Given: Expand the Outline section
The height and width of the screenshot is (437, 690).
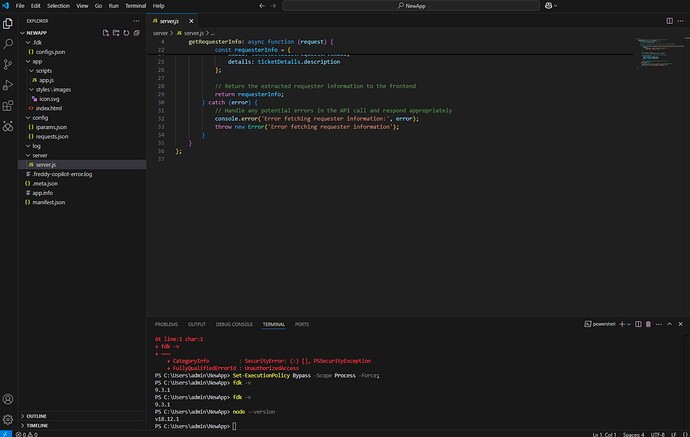Looking at the screenshot, I should (x=82, y=416).
